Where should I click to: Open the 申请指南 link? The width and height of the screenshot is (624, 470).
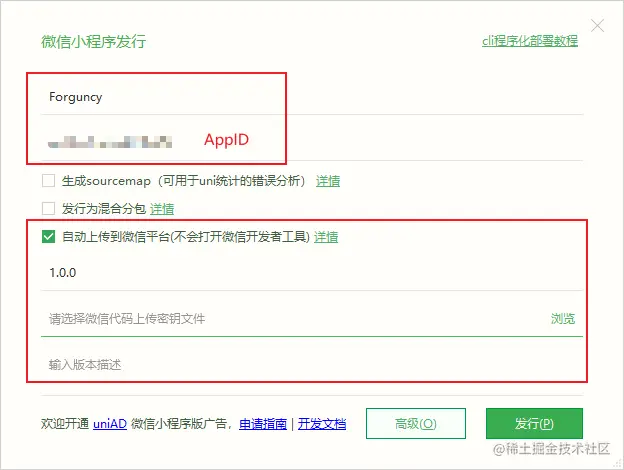click(x=263, y=424)
